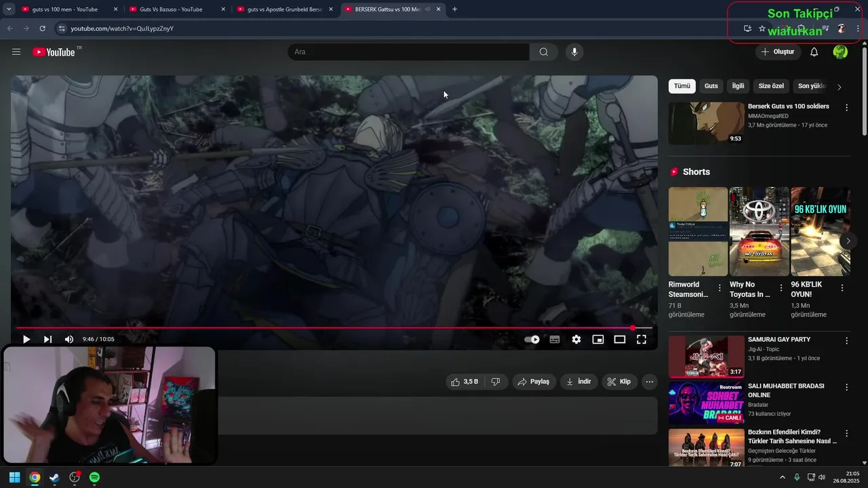This screenshot has width=868, height=488.
Task: Select the İlgili filter chip
Action: point(738,86)
